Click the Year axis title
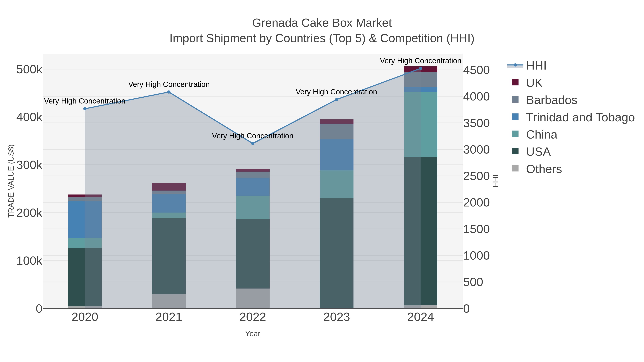The width and height of the screenshot is (644, 362). pos(253,334)
